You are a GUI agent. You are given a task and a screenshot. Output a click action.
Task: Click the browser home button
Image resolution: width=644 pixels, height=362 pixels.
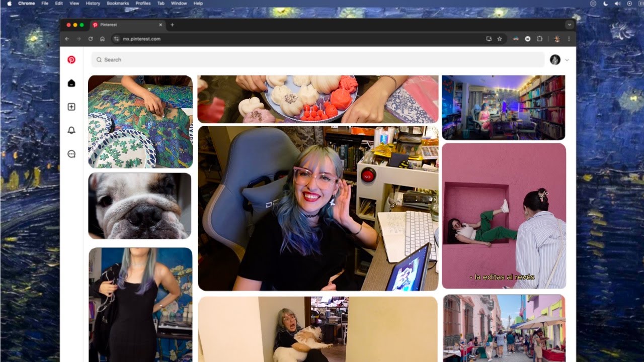tap(102, 39)
